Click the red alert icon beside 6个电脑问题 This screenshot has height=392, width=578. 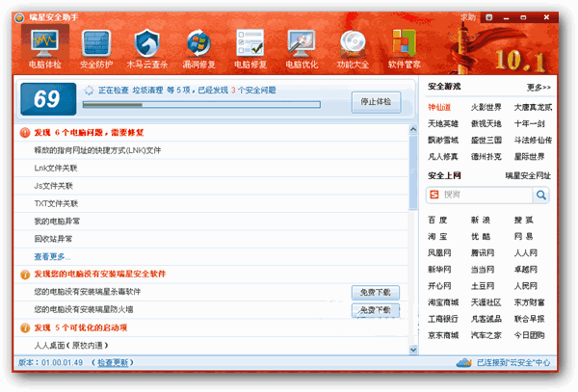pos(25,133)
